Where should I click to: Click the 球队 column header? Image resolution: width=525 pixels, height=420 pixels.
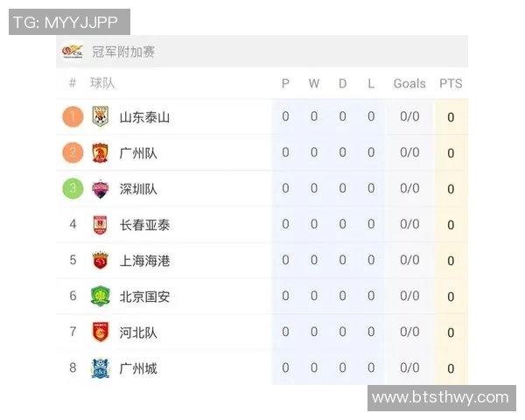pyautogui.click(x=102, y=84)
